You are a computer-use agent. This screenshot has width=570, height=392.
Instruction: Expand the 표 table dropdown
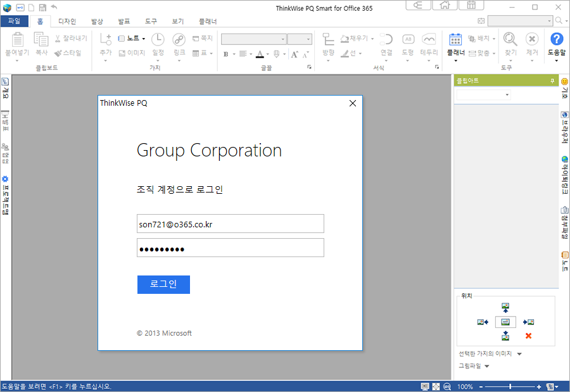coord(211,53)
